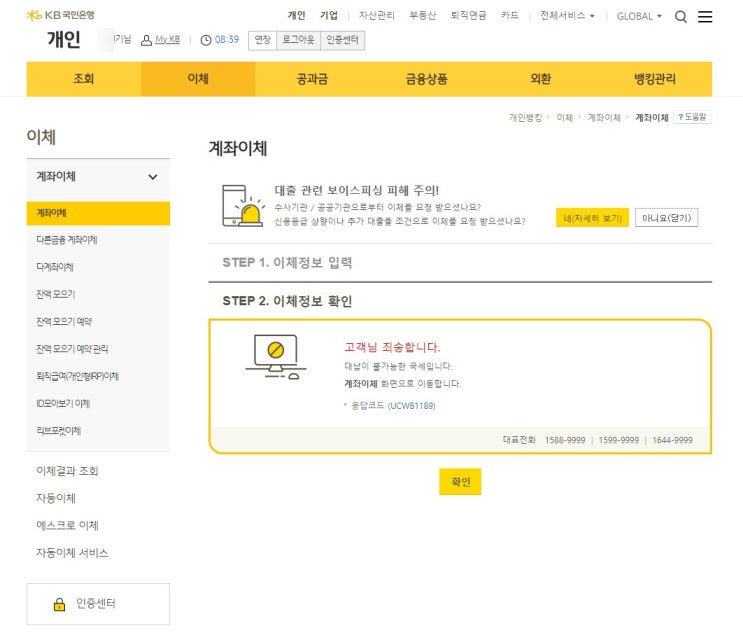
Task: Open the hamburger menu icon
Action: 705,17
